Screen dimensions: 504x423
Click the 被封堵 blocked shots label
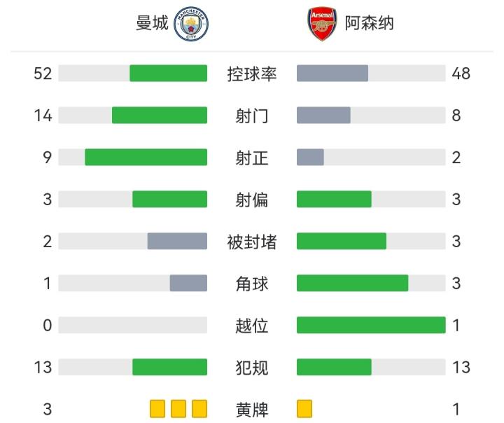[252, 242]
